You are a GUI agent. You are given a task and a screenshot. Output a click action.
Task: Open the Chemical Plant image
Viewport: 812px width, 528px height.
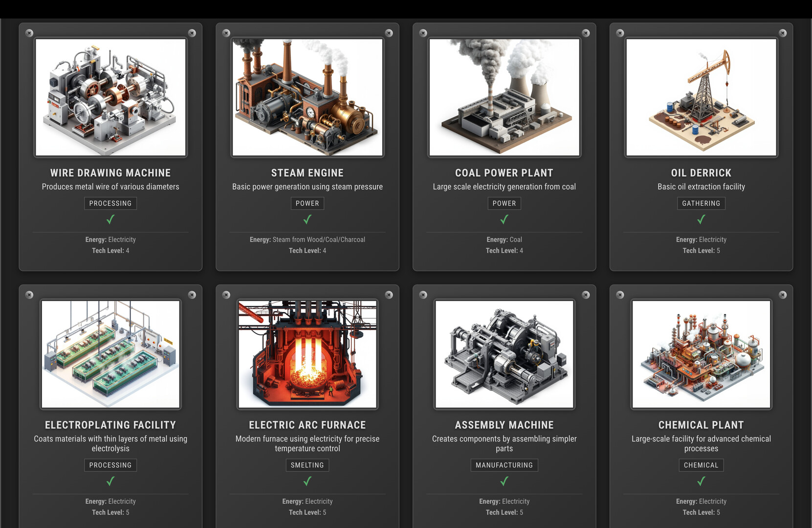[x=701, y=354]
